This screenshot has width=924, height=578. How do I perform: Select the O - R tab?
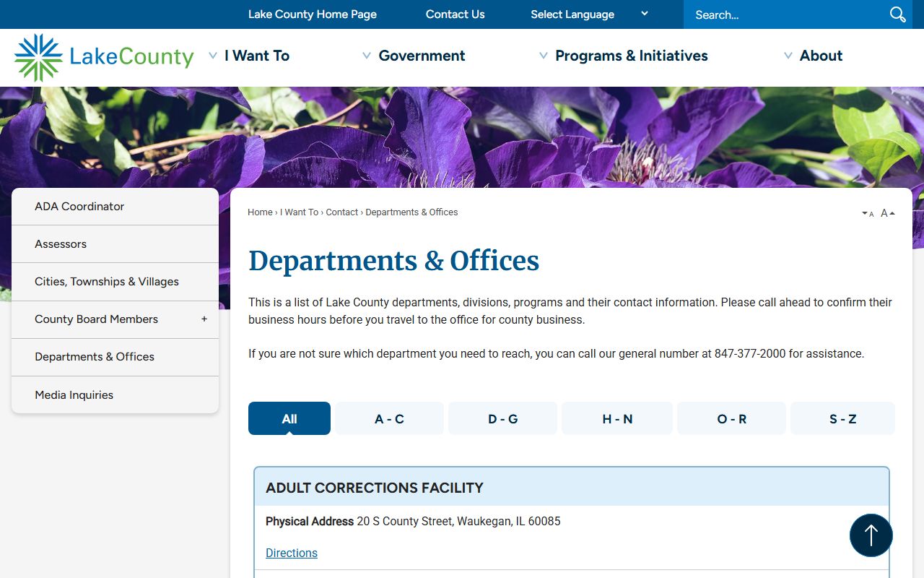(731, 418)
